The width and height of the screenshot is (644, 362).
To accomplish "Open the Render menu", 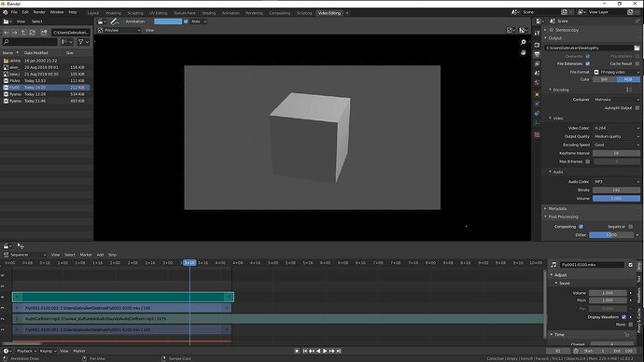I will (x=39, y=12).
